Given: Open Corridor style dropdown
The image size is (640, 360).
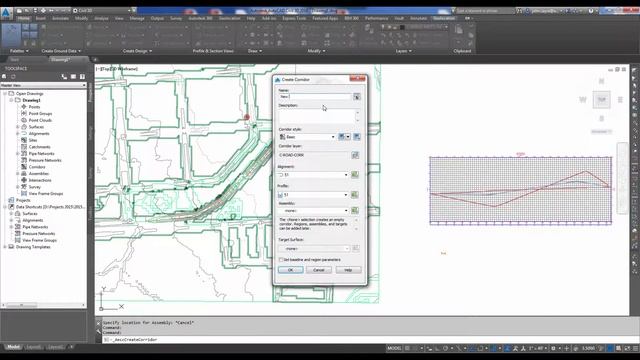Looking at the screenshot, I should (333, 137).
